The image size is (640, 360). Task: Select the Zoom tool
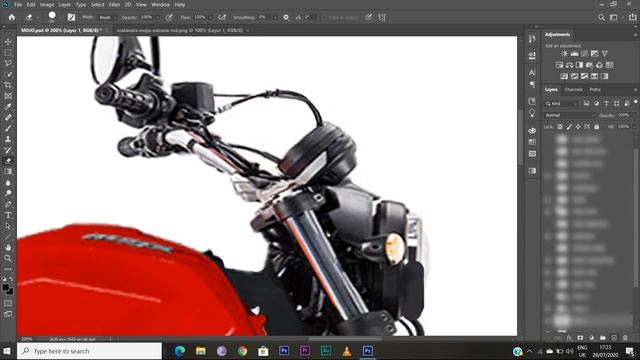click(8, 258)
